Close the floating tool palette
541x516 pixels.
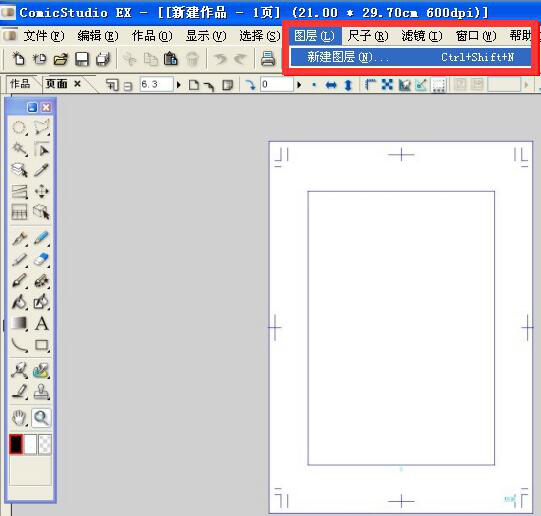point(46,108)
